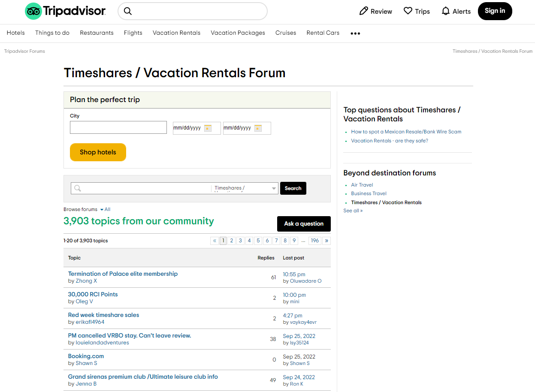Open Review via the pencil icon
The image size is (535, 392).
point(364,11)
